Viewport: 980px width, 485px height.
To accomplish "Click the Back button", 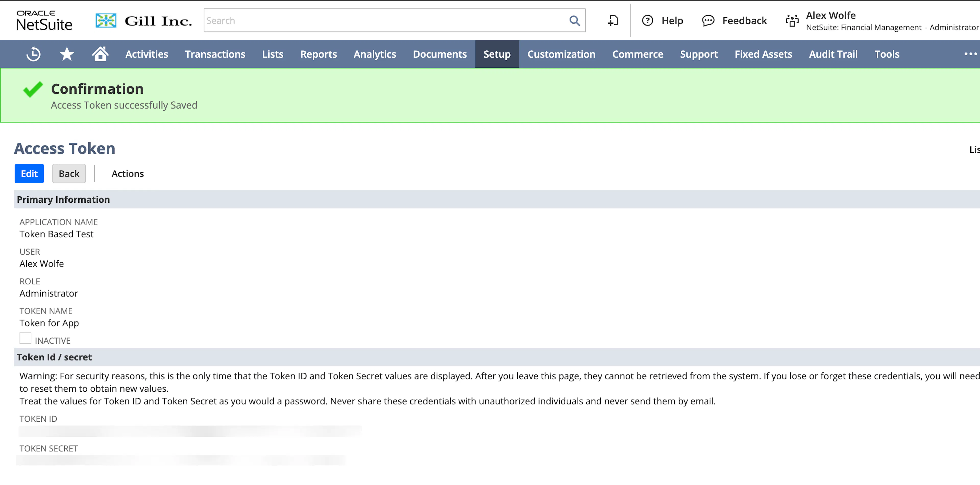I will coord(69,174).
